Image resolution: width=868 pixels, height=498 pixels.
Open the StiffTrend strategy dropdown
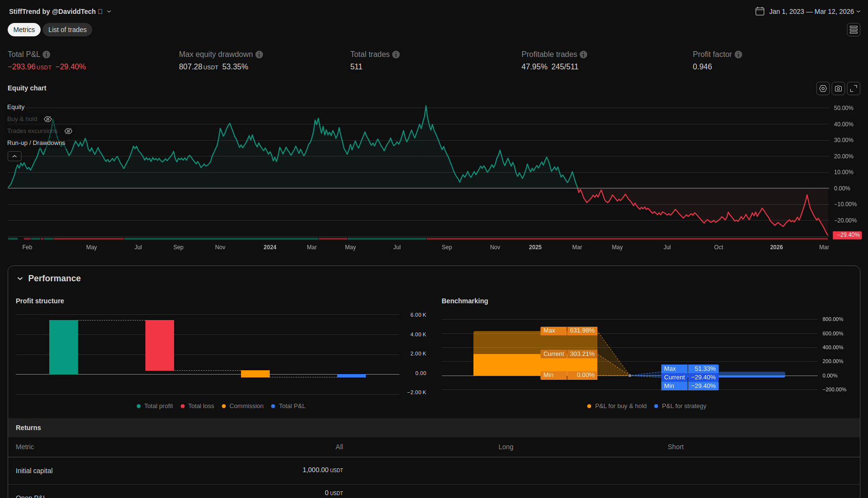109,11
